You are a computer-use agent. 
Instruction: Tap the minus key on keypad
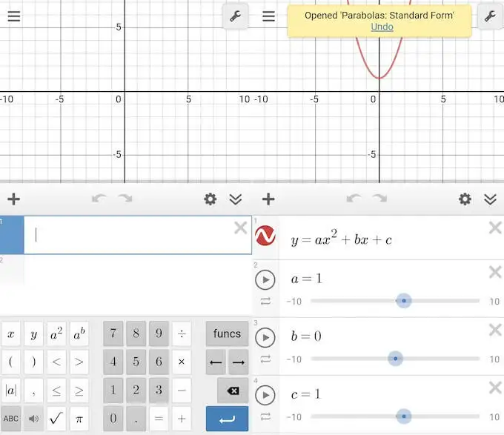(182, 391)
